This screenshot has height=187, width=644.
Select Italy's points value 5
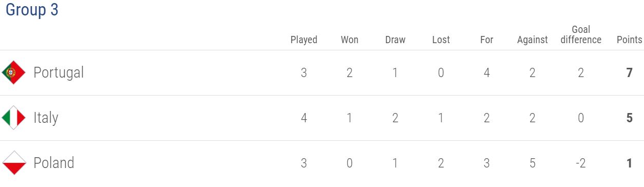point(629,118)
